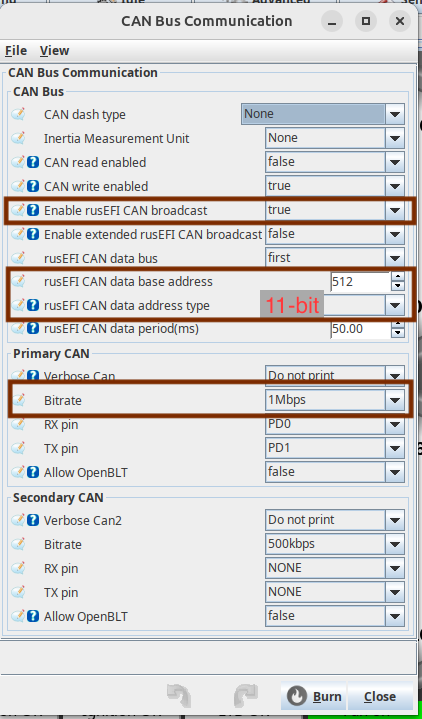Increment CAN data base address stepper
This screenshot has height=719, width=422.
point(398,277)
